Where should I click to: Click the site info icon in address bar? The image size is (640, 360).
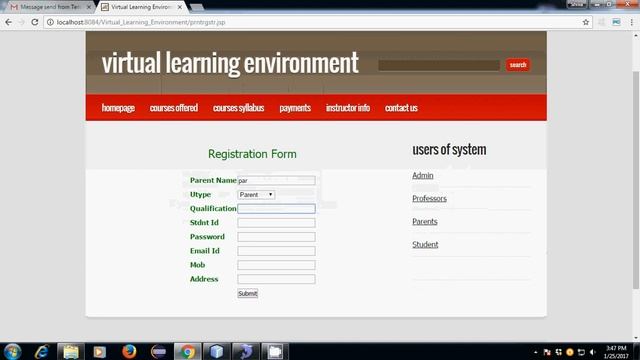coord(50,22)
